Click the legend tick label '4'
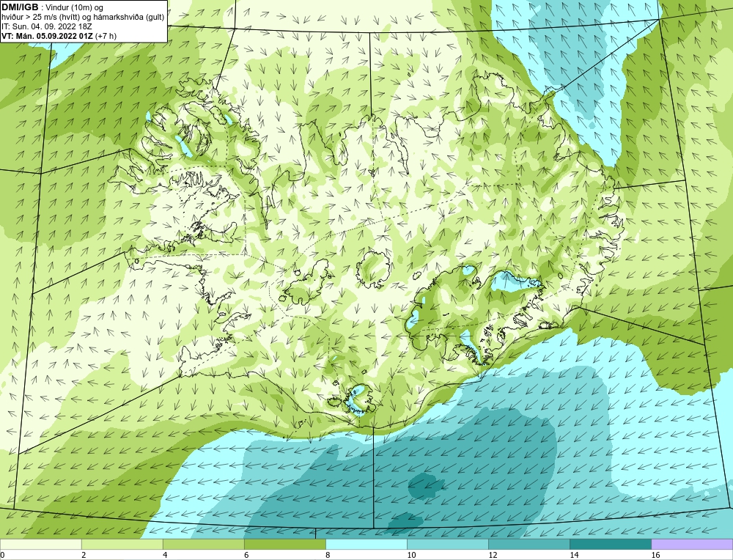This screenshot has width=733, height=560. point(165,555)
